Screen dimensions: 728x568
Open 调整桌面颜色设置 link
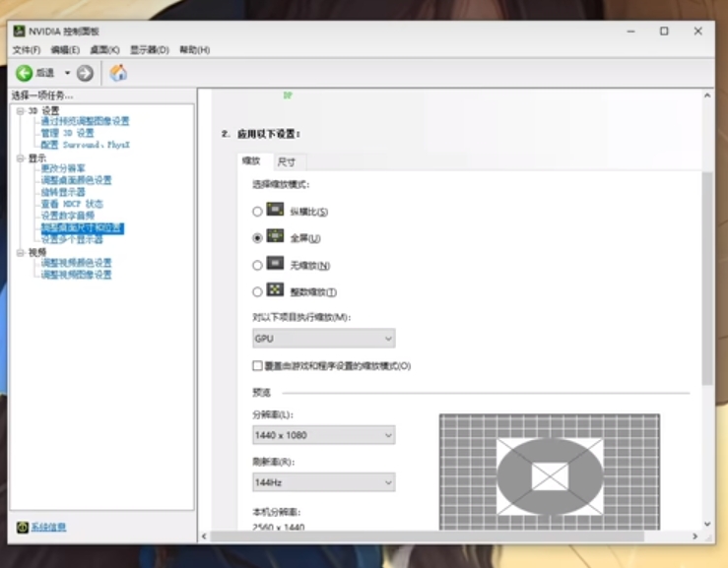pyautogui.click(x=76, y=180)
